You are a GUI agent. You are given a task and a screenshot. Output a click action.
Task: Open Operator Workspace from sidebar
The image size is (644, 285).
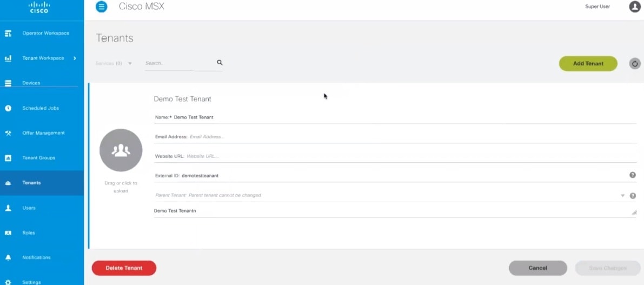tap(45, 34)
